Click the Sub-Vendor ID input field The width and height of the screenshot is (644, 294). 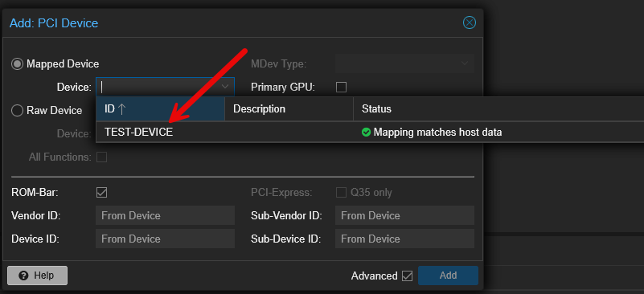tap(404, 215)
